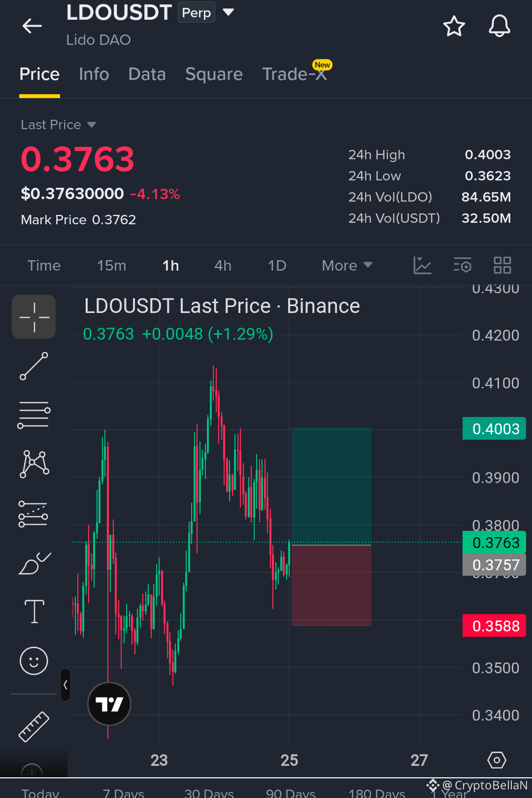Open the chart indicators icon
This screenshot has height=798, width=532.
[x=422, y=265]
